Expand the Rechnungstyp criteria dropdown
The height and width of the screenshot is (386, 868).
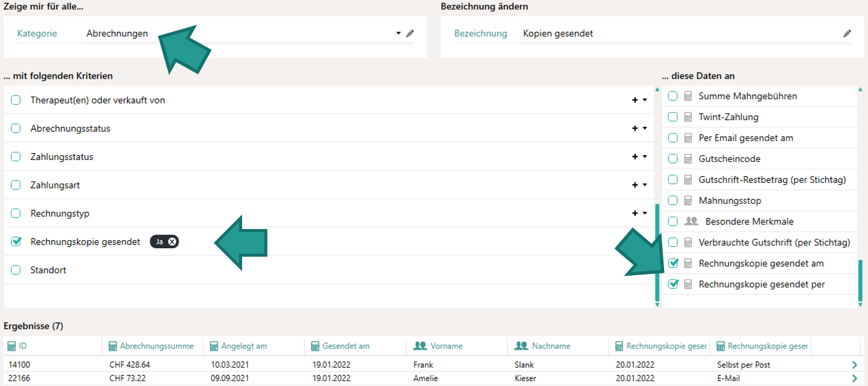tap(645, 213)
